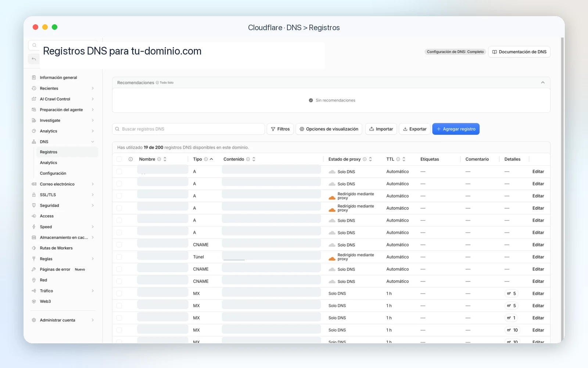Open the Documentación de DNS link
The image size is (588, 368).
(x=519, y=52)
